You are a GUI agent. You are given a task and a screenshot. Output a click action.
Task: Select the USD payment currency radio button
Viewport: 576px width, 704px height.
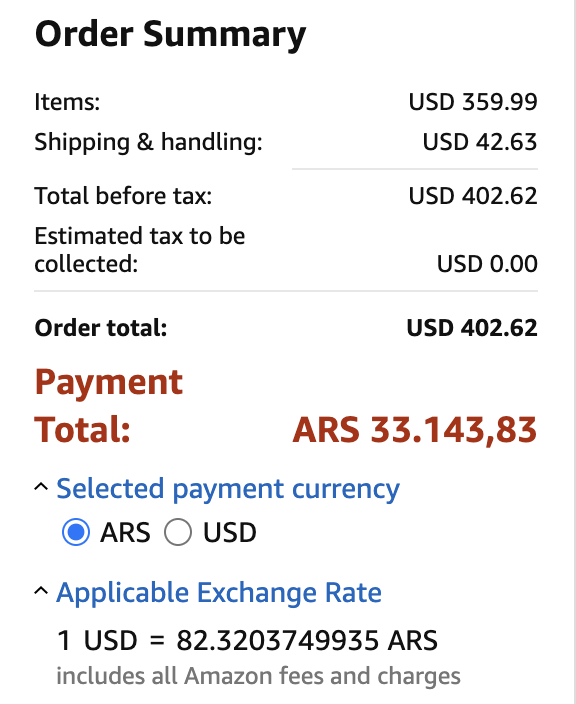tap(178, 532)
